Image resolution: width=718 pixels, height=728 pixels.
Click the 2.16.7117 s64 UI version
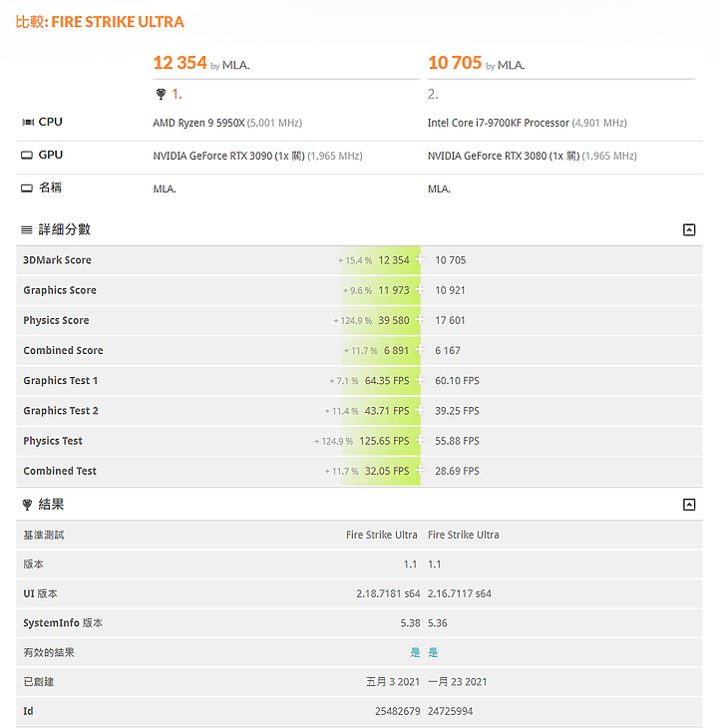click(460, 593)
